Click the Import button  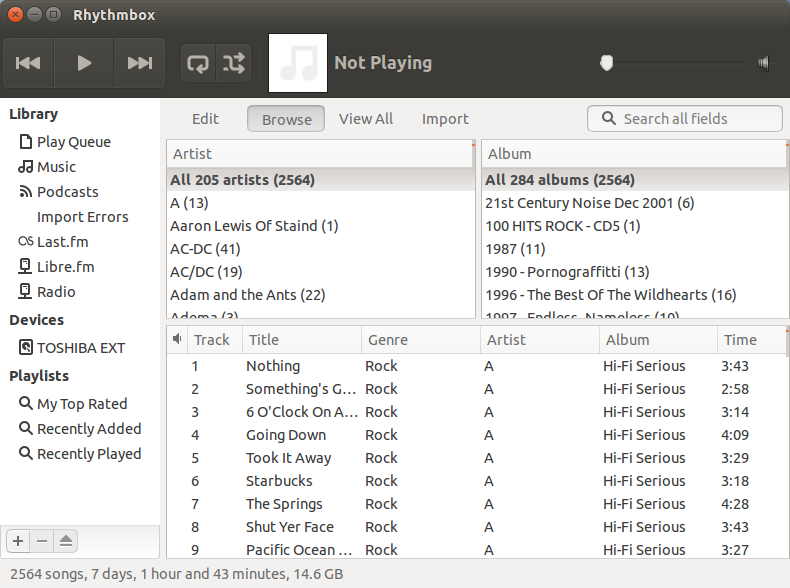[445, 119]
